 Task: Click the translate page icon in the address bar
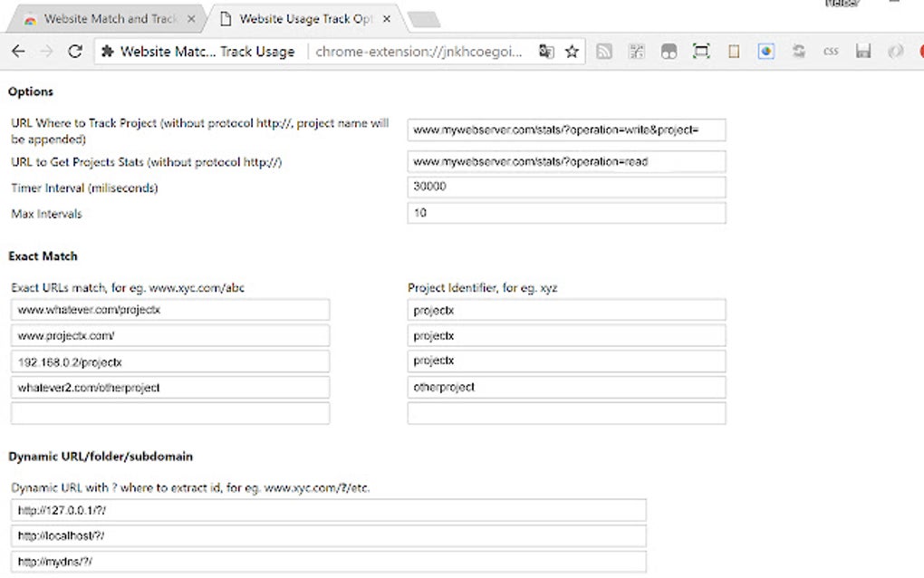tap(546, 52)
